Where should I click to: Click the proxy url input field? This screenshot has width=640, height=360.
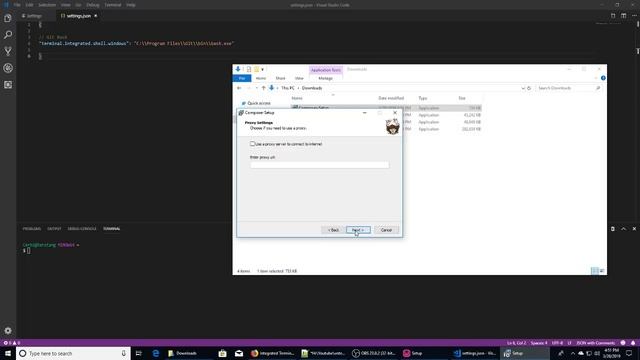320,165
